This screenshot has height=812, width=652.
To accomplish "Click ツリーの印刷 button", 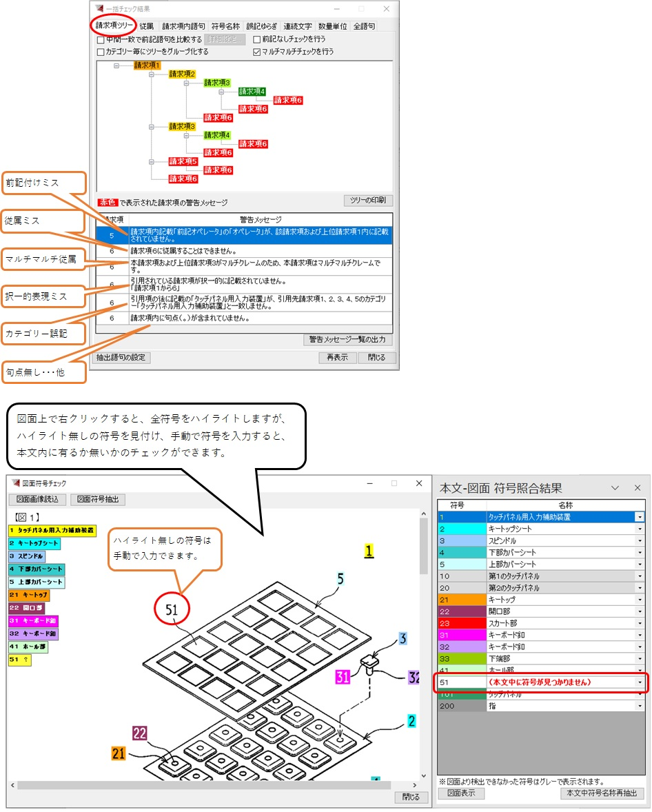I will (x=368, y=201).
